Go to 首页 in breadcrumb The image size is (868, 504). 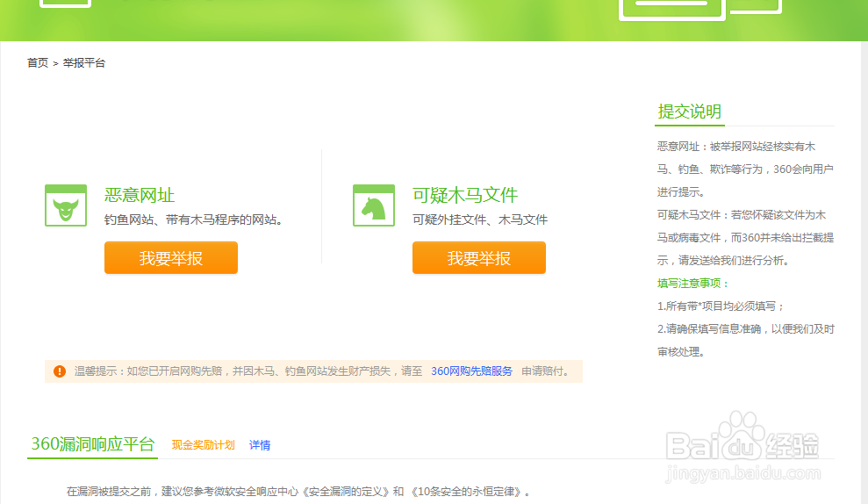pos(38,63)
